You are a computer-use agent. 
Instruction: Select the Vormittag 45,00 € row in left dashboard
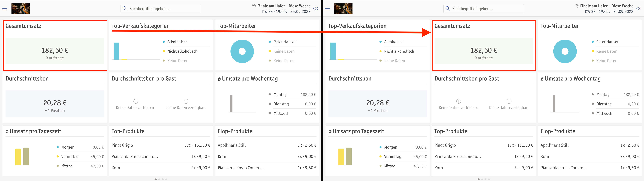pyautogui.click(x=80, y=157)
